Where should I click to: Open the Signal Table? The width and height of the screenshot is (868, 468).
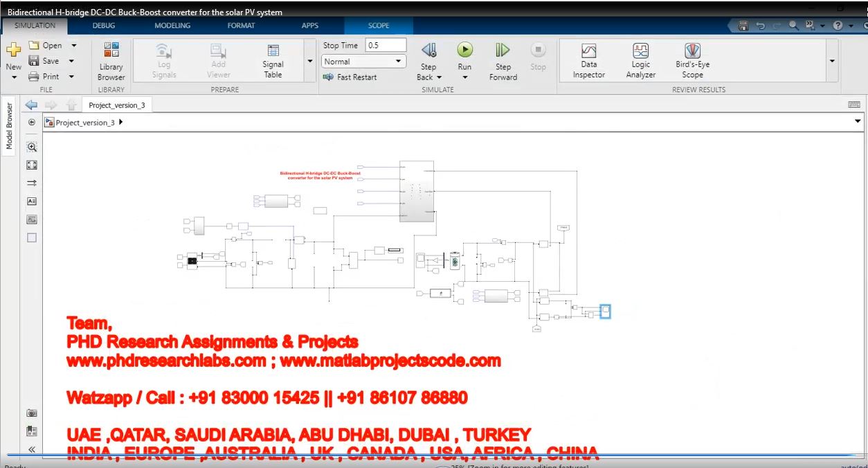(x=273, y=62)
